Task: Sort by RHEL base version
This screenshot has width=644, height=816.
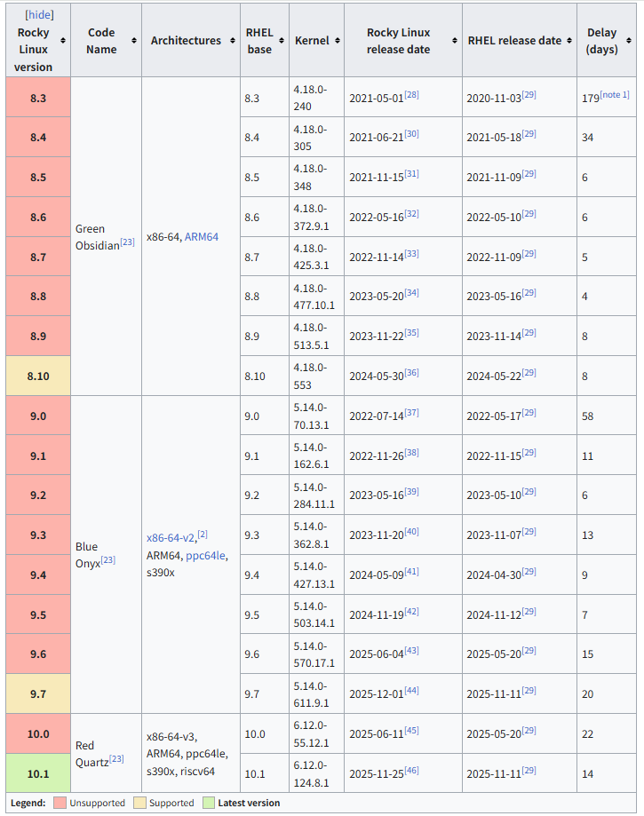Action: pyautogui.click(x=281, y=40)
